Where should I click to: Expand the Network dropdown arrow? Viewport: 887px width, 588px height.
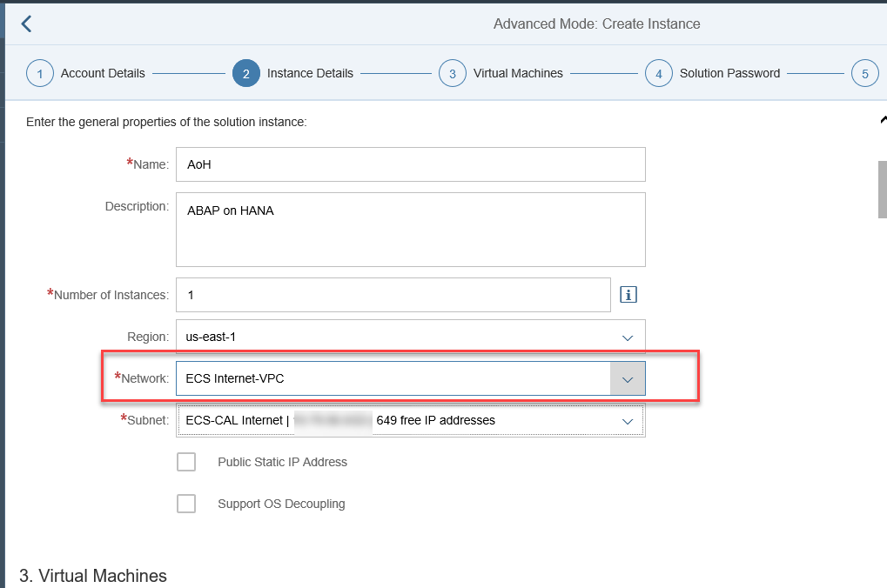[628, 379]
